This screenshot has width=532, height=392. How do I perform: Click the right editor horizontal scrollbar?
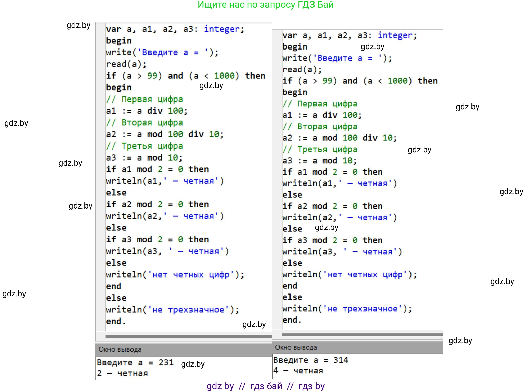[x=362, y=334]
